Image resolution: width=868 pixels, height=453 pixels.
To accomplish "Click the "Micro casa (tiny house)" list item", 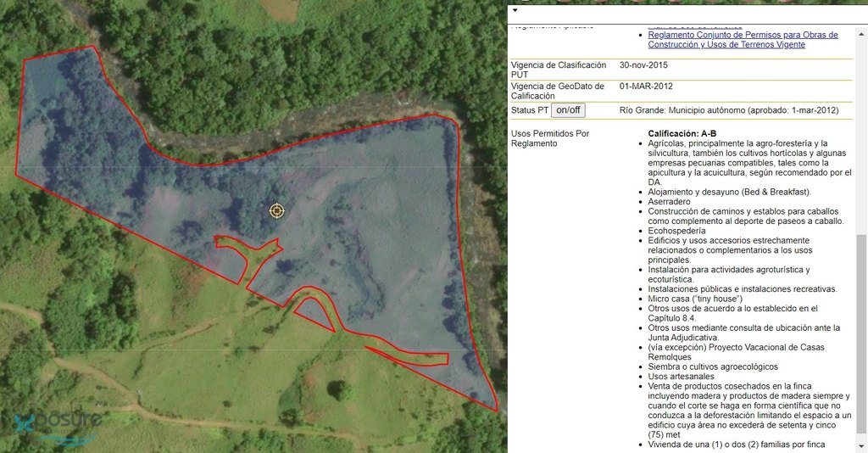I will click(x=694, y=299).
